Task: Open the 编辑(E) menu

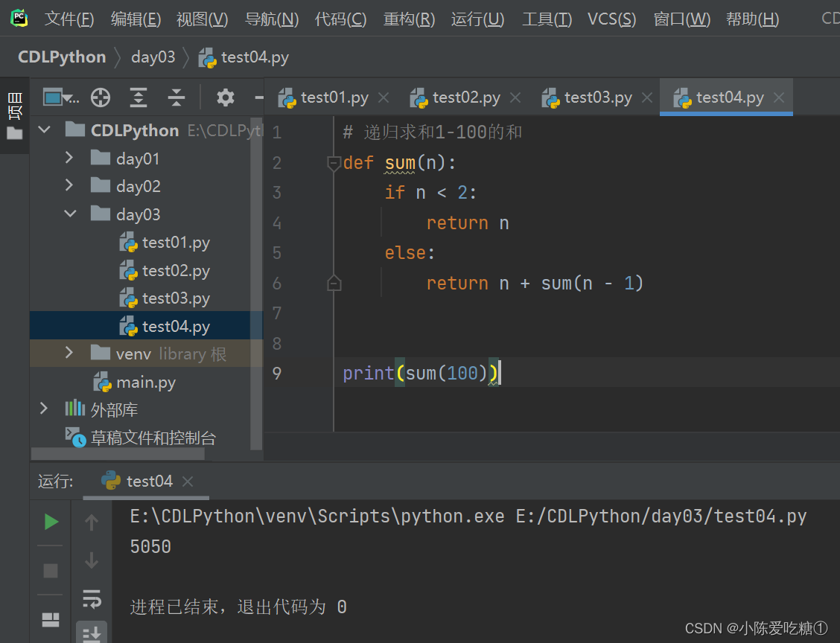Action: [136, 19]
